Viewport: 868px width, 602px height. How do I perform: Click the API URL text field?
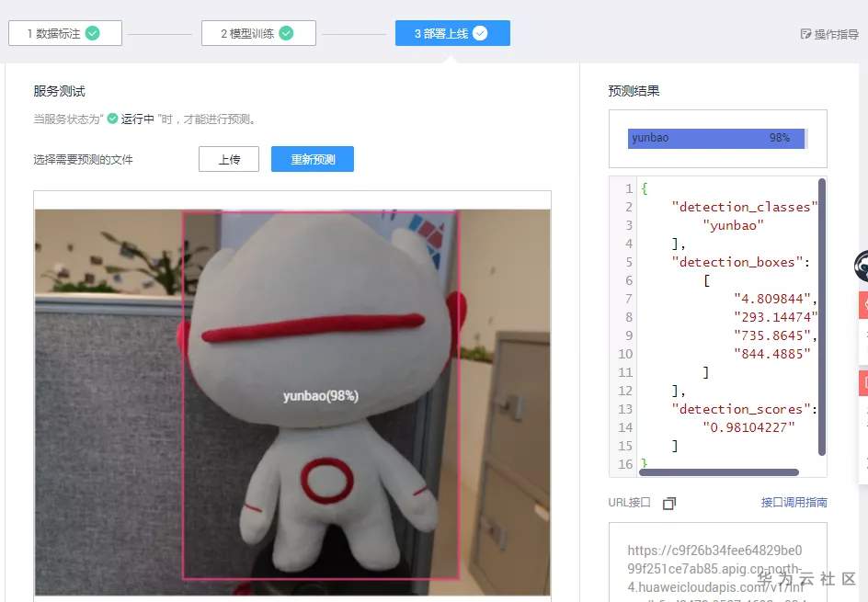[717, 562]
